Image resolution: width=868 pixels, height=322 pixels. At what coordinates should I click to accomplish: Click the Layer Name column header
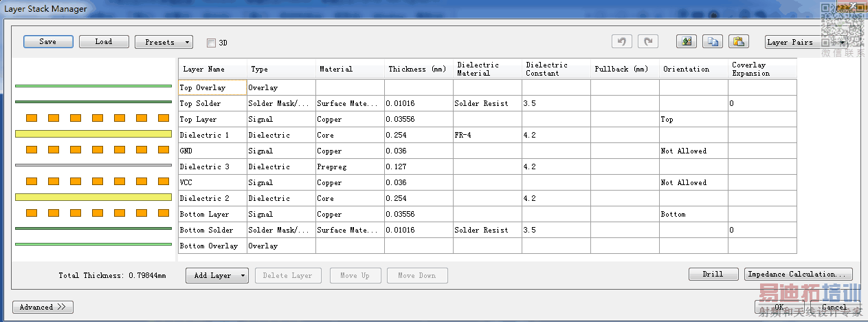pyautogui.click(x=213, y=69)
